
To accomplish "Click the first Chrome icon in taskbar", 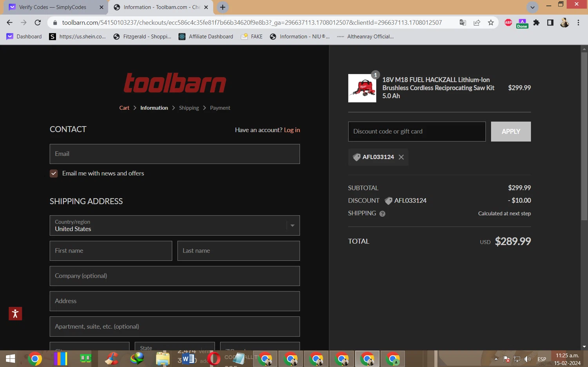I will [35, 358].
